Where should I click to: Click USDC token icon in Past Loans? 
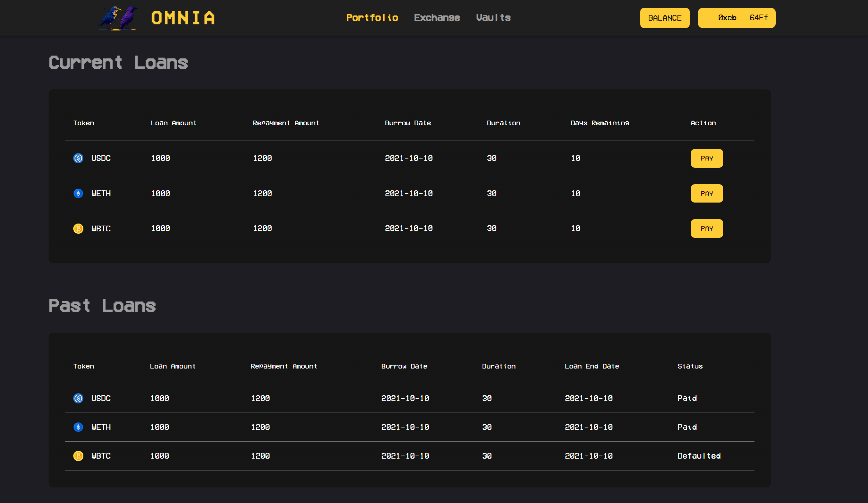click(78, 398)
